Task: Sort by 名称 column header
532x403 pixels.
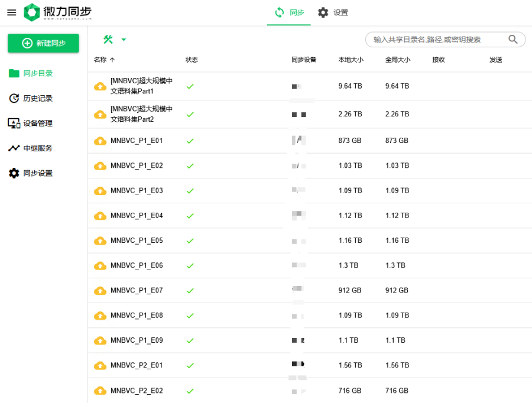Action: 100,60
